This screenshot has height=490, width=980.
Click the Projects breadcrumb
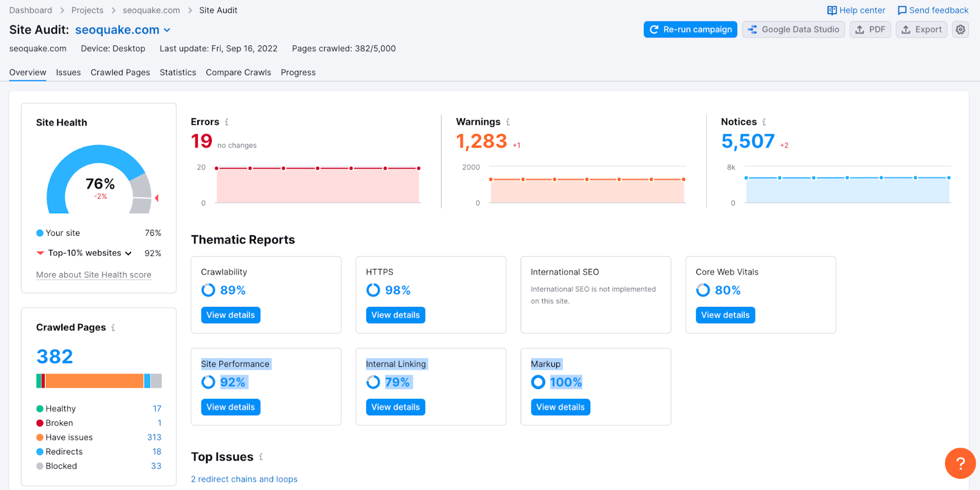coord(87,10)
